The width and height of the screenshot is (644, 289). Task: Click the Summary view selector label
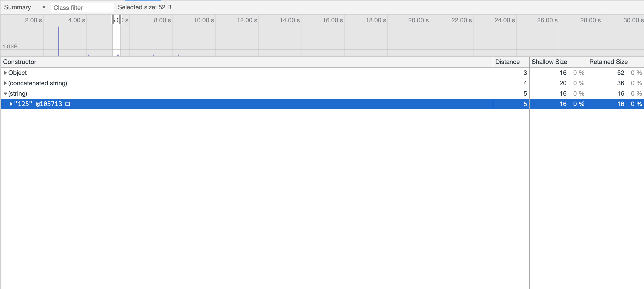coord(17,7)
